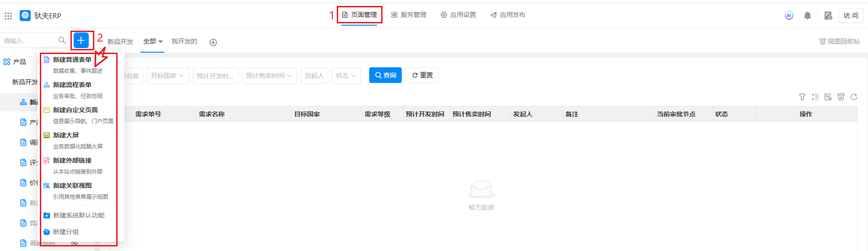The image size is (868, 251).
Task: Toggle the eye icon on hidden sidebar item
Action: point(75,243)
